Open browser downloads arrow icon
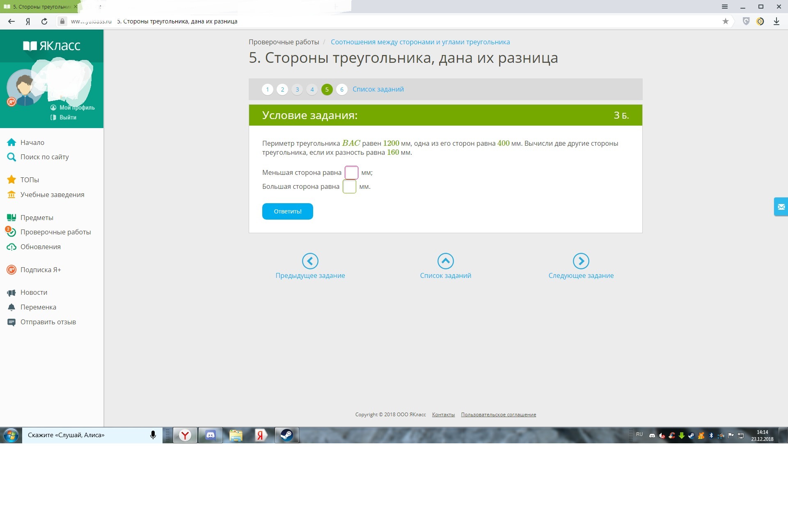788x532 pixels. 776,21
